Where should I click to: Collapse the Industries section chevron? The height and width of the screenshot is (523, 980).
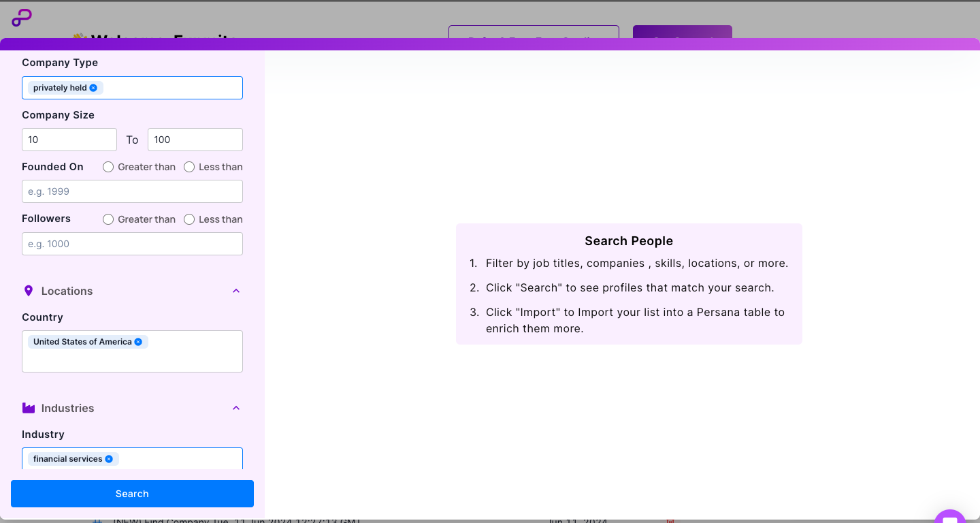236,408
